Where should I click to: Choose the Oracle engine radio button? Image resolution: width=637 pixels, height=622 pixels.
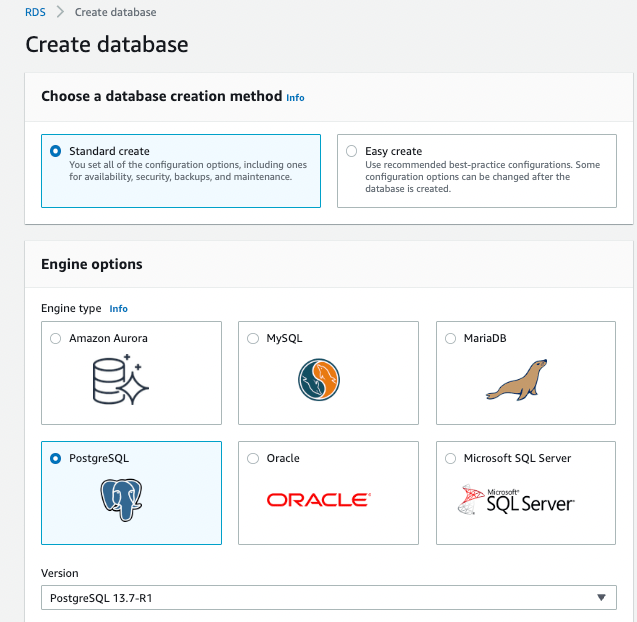click(253, 458)
